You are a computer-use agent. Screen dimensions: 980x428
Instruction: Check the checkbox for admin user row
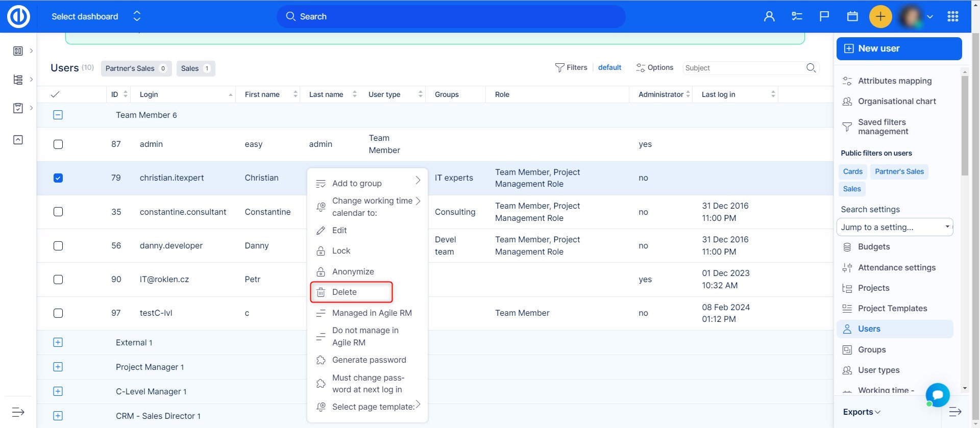(58, 144)
